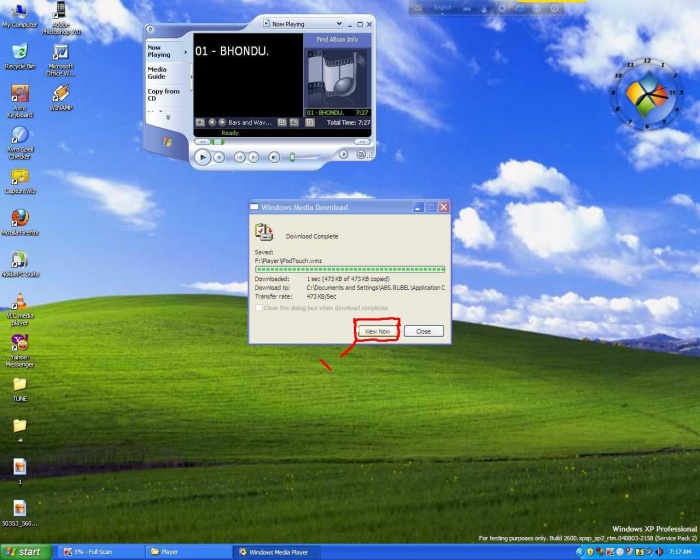The height and width of the screenshot is (560, 700).
Task: Switch to Player folder taskbar item
Action: [x=188, y=552]
